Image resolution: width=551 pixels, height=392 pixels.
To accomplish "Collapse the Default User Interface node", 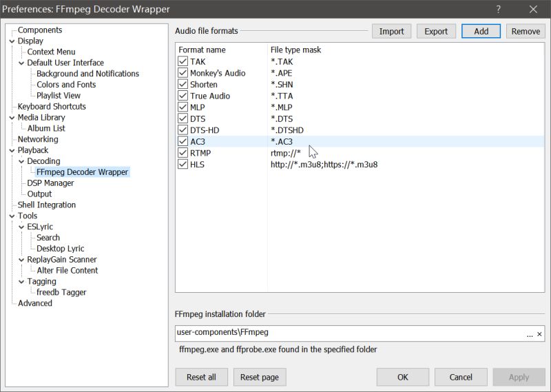I will pos(21,63).
